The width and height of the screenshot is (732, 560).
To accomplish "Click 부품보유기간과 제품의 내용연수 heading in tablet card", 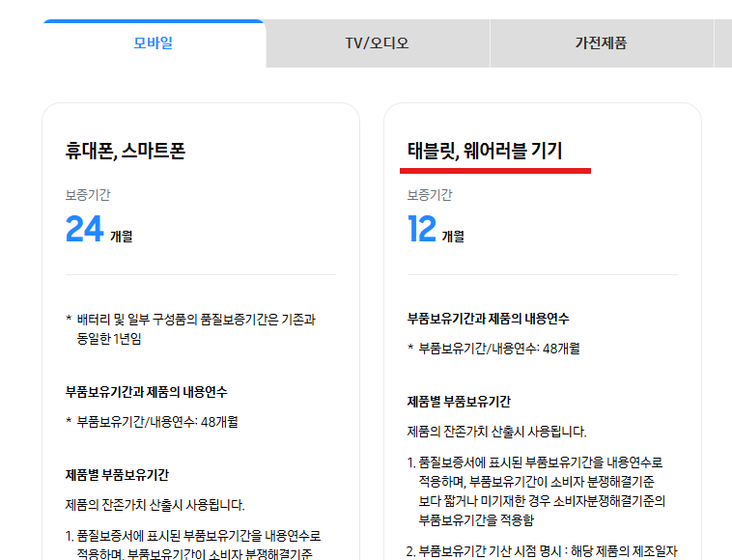I will point(494,319).
